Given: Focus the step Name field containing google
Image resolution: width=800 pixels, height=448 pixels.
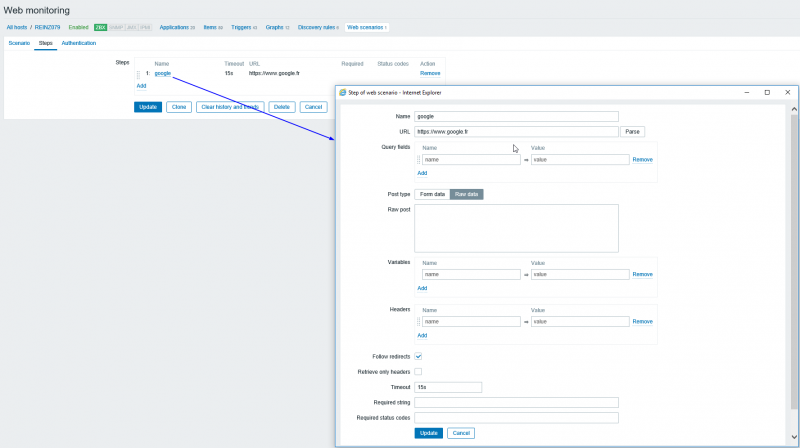Looking at the screenshot, I should (x=516, y=116).
